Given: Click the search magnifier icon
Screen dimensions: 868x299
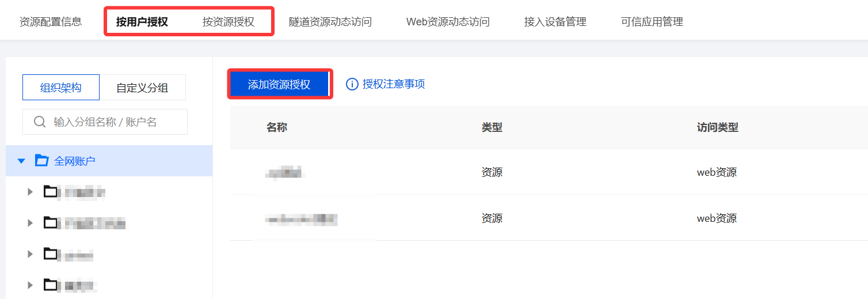Looking at the screenshot, I should tap(40, 122).
